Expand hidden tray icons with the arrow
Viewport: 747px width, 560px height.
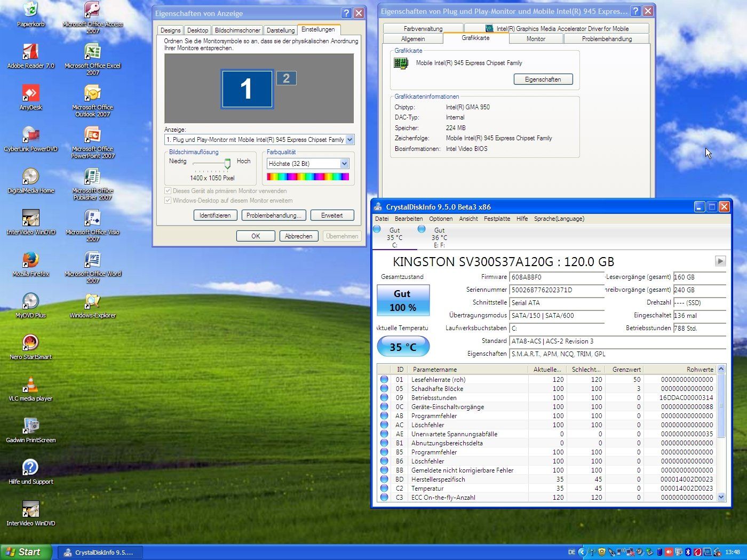(x=582, y=552)
